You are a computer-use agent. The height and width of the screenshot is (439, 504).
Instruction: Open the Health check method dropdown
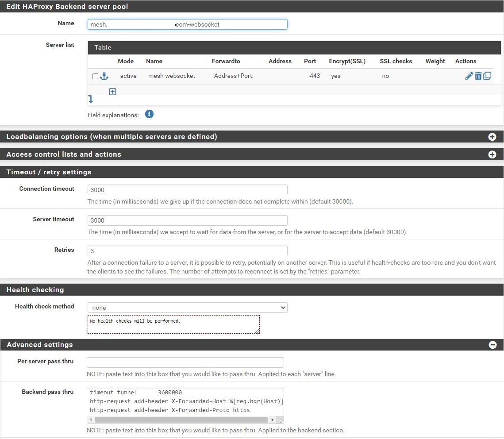coord(187,308)
